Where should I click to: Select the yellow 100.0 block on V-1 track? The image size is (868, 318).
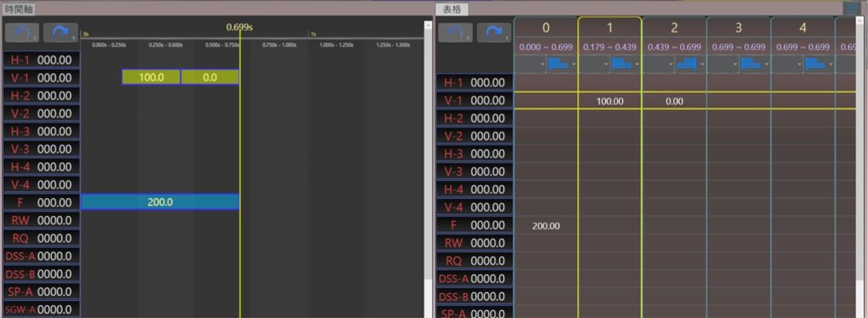[151, 77]
